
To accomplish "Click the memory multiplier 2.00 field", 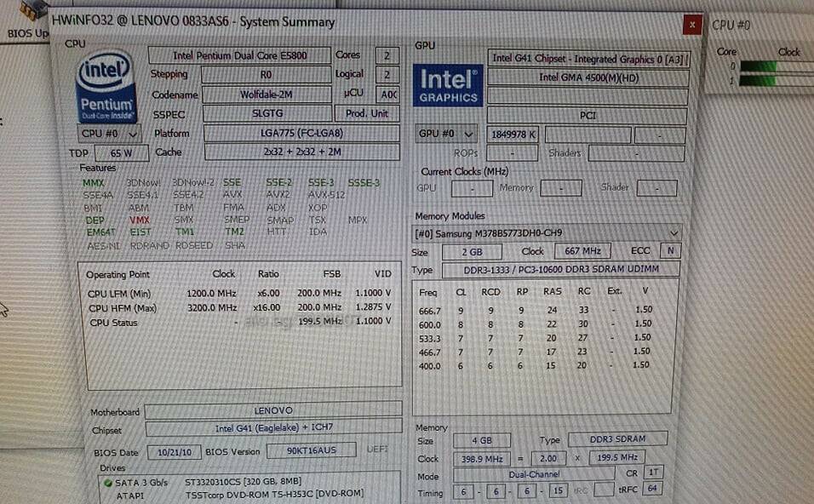I will click(548, 459).
